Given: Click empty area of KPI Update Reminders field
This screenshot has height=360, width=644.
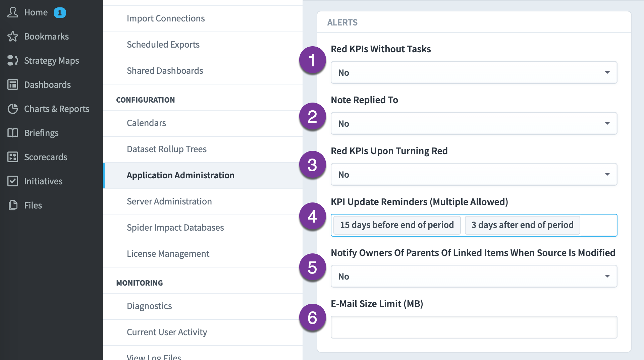Looking at the screenshot, I should coord(598,225).
